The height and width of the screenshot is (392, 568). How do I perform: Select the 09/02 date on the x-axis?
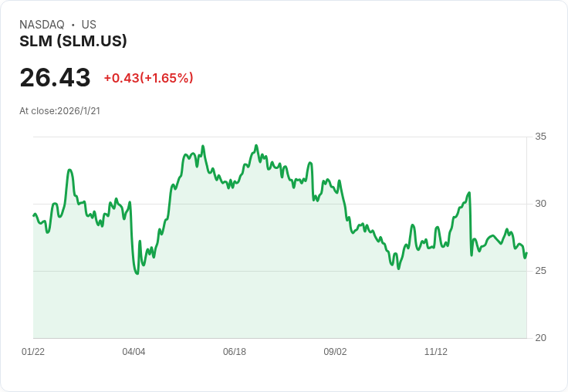click(x=335, y=352)
